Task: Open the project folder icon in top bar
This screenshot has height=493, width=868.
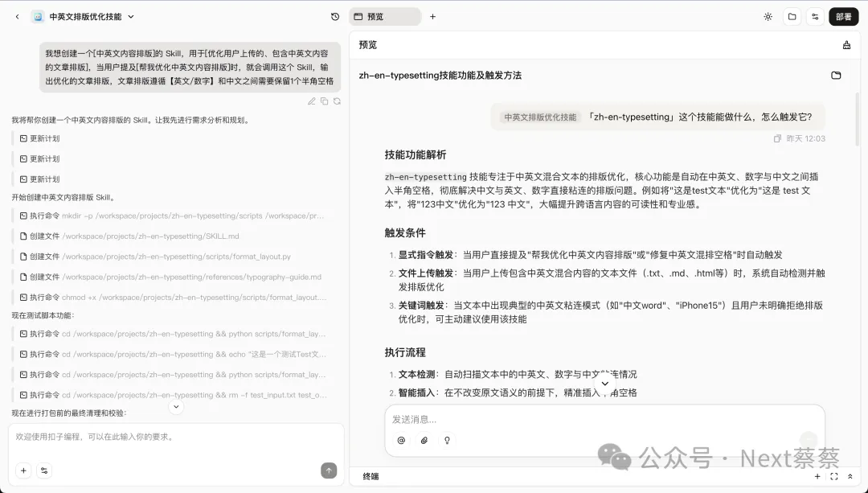Action: pos(792,16)
